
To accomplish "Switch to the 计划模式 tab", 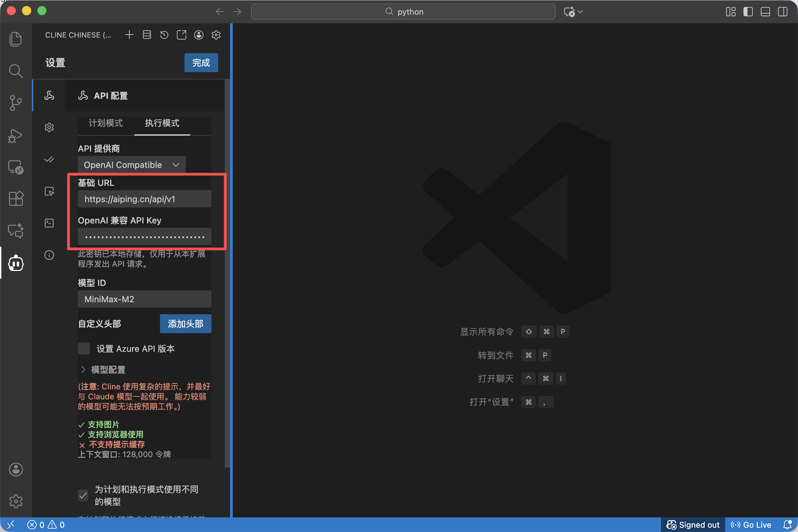I will [x=105, y=123].
